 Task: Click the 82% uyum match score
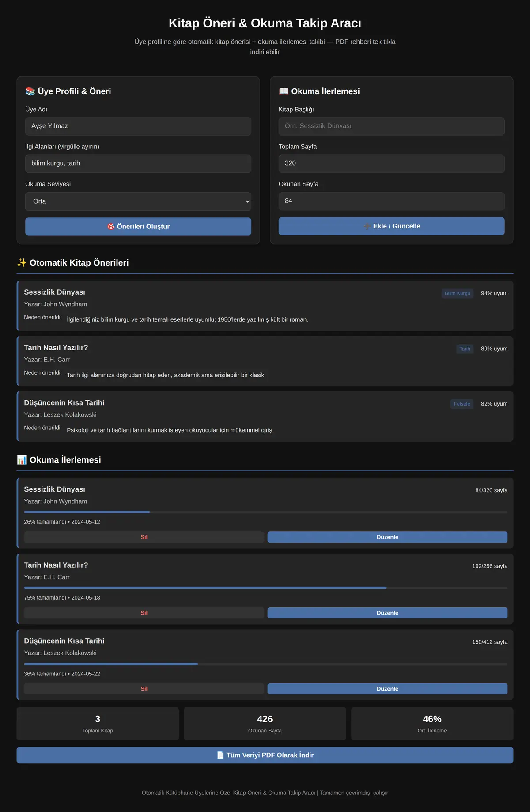(x=494, y=404)
